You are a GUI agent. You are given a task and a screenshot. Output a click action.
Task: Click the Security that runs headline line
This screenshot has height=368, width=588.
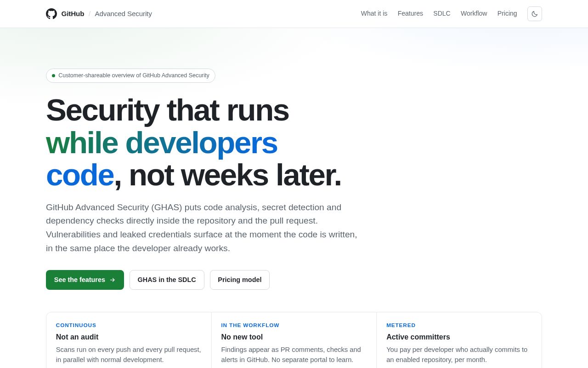pyautogui.click(x=167, y=110)
